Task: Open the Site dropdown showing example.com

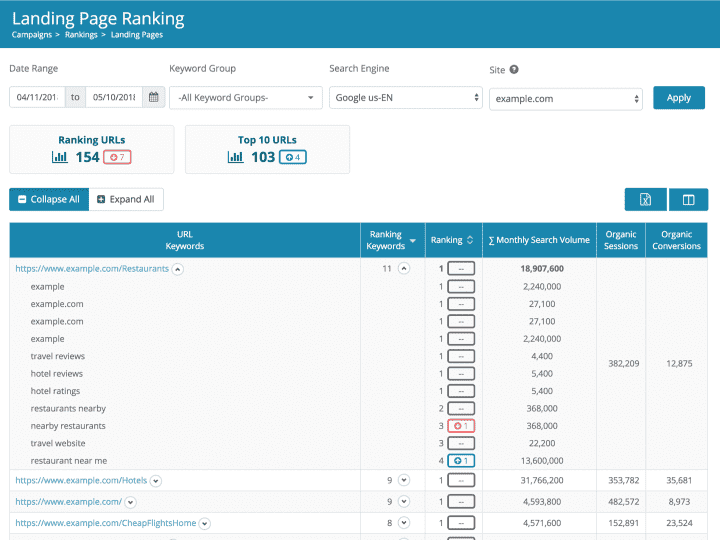Action: tap(565, 98)
